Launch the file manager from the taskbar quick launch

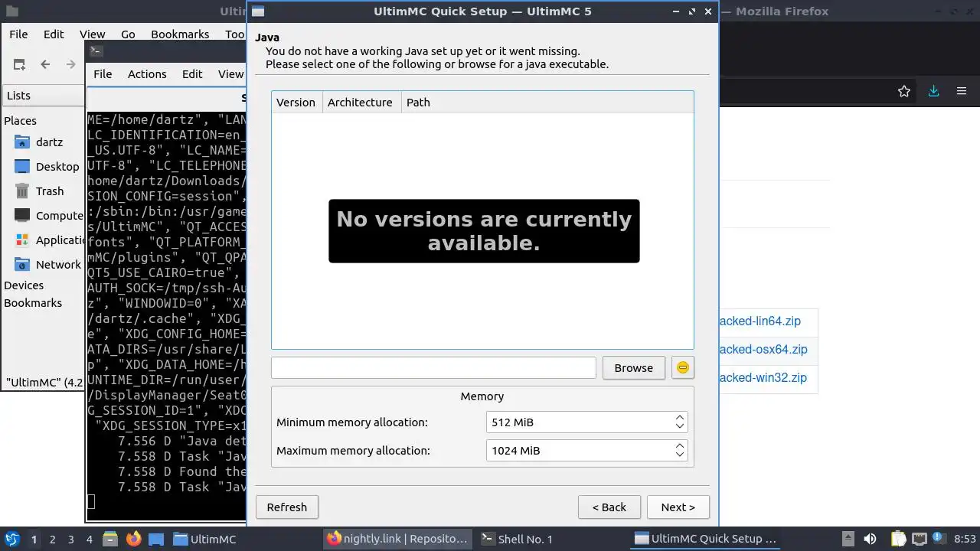click(109, 540)
